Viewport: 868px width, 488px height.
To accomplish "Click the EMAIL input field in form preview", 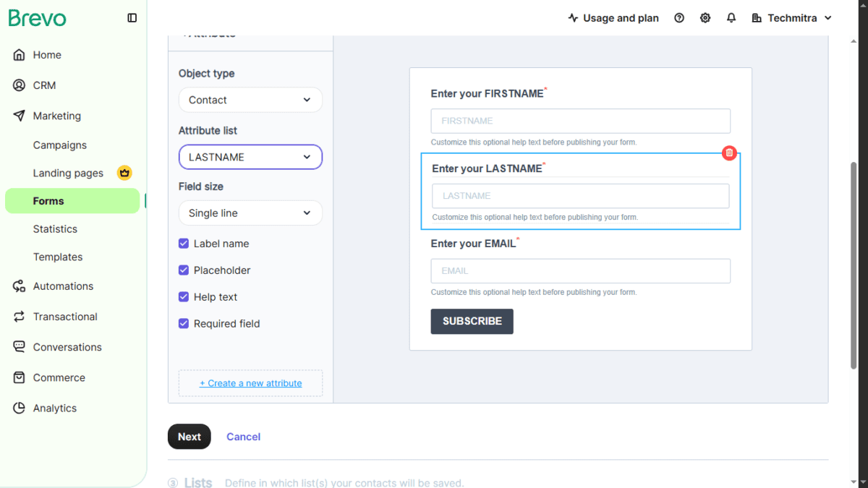I will click(x=581, y=271).
